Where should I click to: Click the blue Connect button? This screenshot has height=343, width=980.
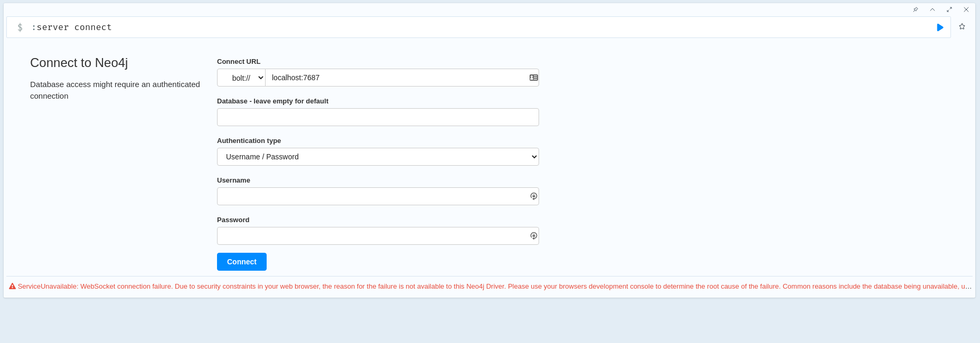coord(242,262)
